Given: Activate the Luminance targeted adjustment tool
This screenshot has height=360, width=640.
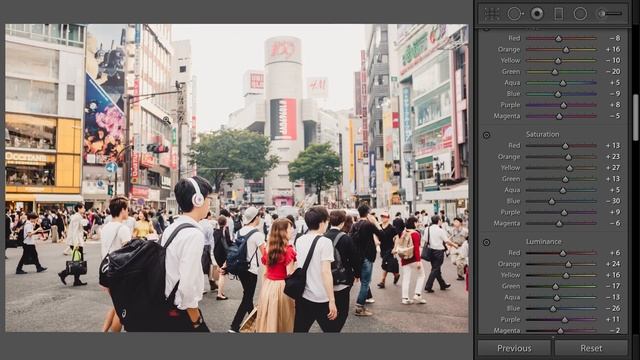Looking at the screenshot, I should 486,242.
